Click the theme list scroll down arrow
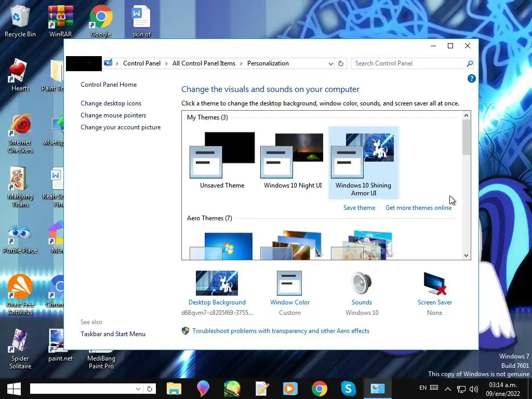532x399 pixels. [x=466, y=256]
